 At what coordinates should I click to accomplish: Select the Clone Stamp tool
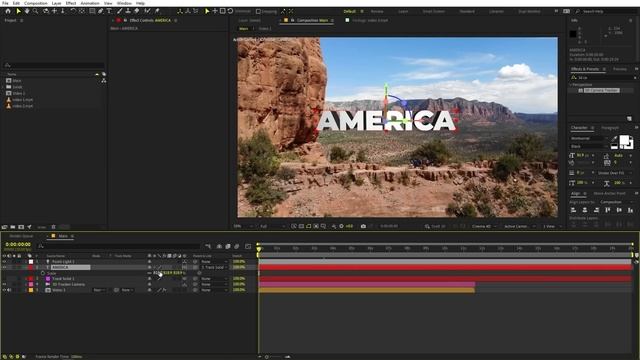(x=128, y=11)
